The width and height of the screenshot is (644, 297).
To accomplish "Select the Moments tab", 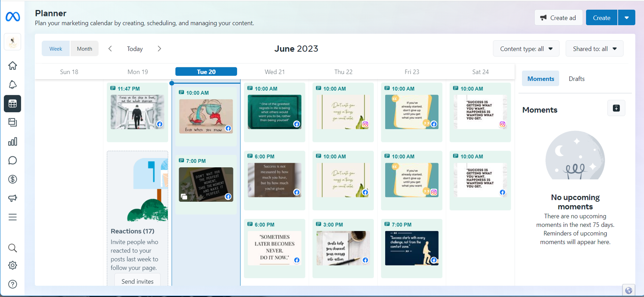I will pos(541,79).
